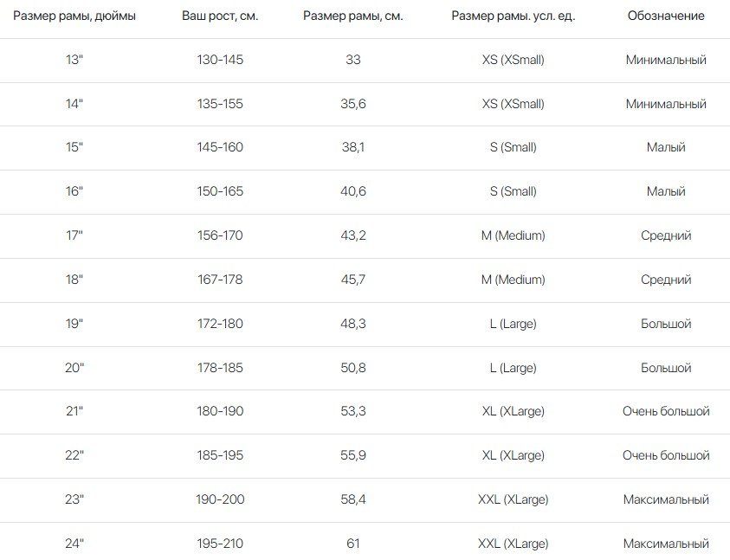Select the 58,4 cm frame value

(x=352, y=499)
